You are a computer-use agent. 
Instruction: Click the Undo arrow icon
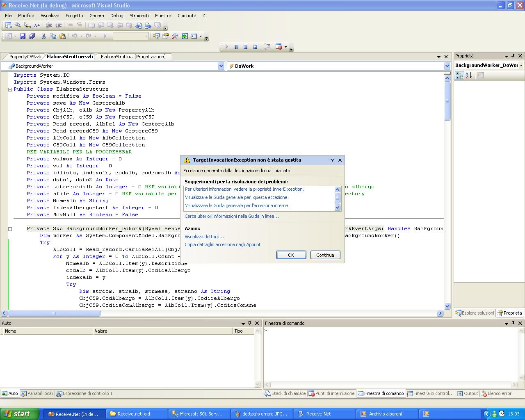pos(75,36)
